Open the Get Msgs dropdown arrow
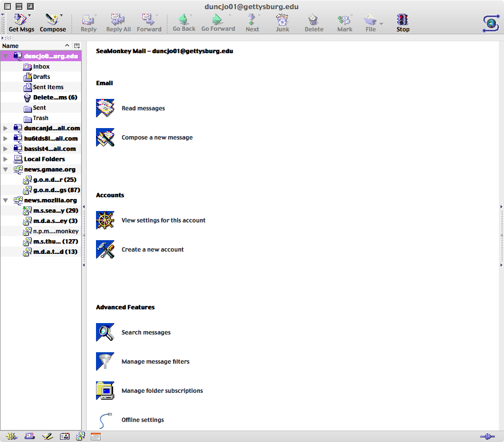504x442 pixels. click(30, 15)
